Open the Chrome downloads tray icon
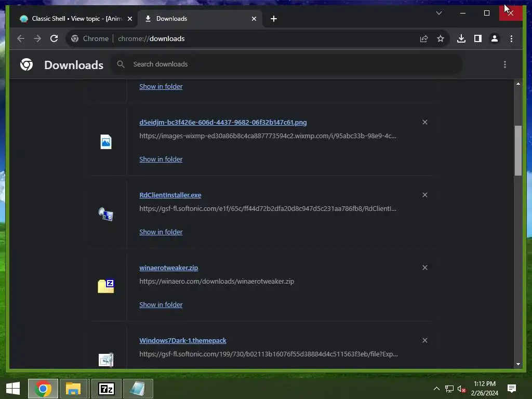This screenshot has width=532, height=399. (x=461, y=38)
